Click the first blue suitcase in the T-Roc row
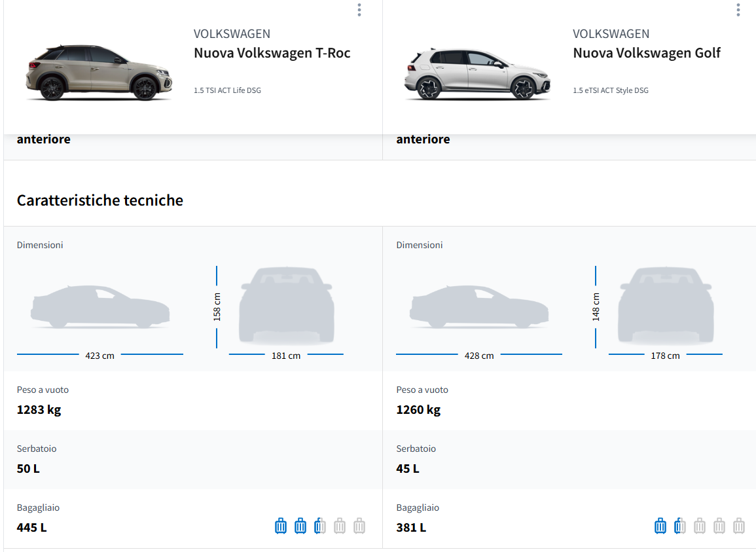The image size is (756, 552). click(281, 526)
